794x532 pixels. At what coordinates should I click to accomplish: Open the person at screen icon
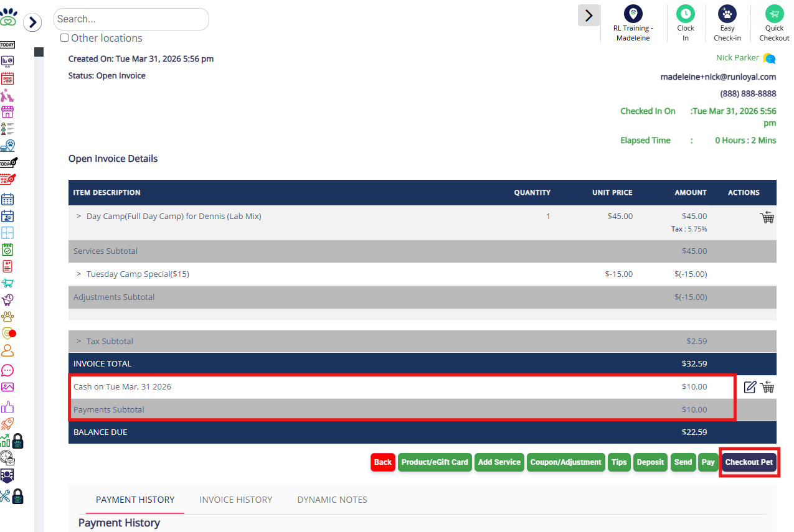coord(7,477)
